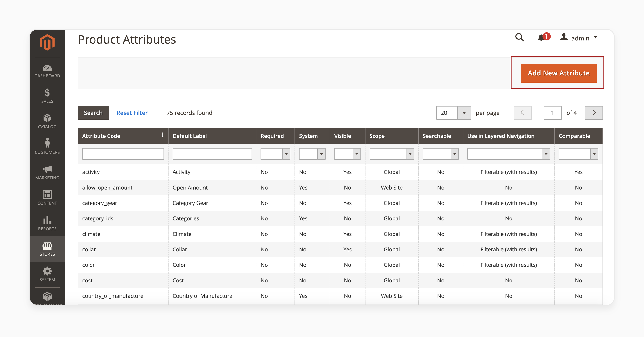The width and height of the screenshot is (644, 337).
Task: Sort by Searchable column header
Action: (x=441, y=136)
